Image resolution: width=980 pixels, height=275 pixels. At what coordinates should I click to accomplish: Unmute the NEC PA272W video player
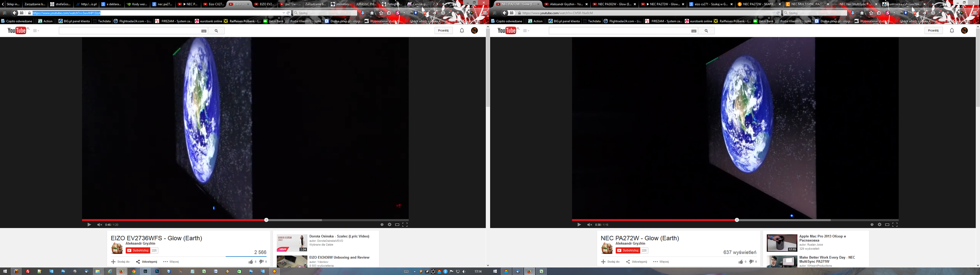pyautogui.click(x=589, y=224)
